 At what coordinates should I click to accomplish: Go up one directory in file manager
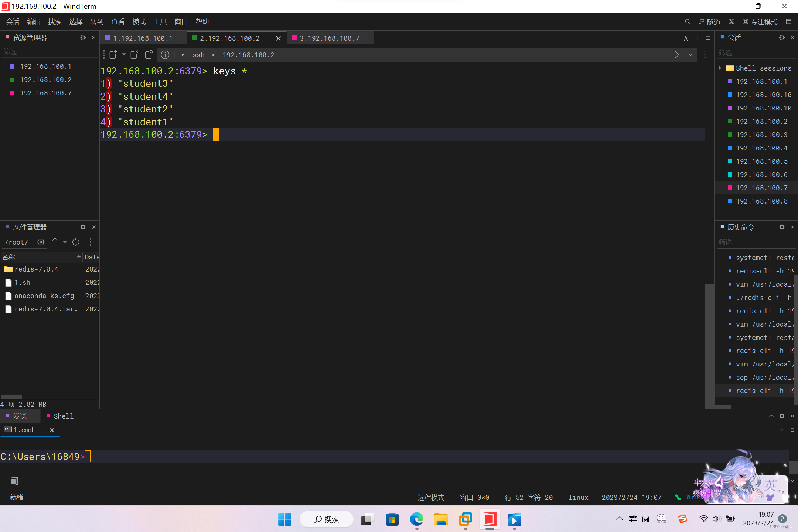click(x=55, y=242)
